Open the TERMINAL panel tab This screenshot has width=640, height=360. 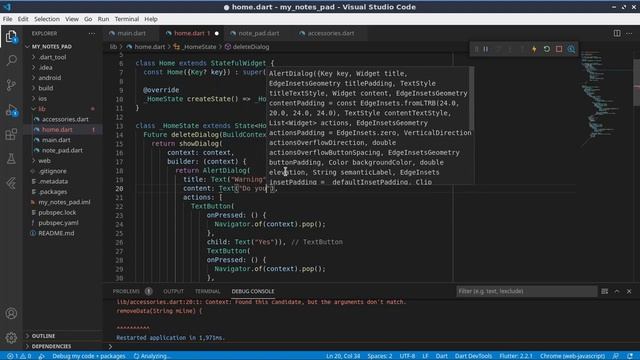click(x=207, y=291)
